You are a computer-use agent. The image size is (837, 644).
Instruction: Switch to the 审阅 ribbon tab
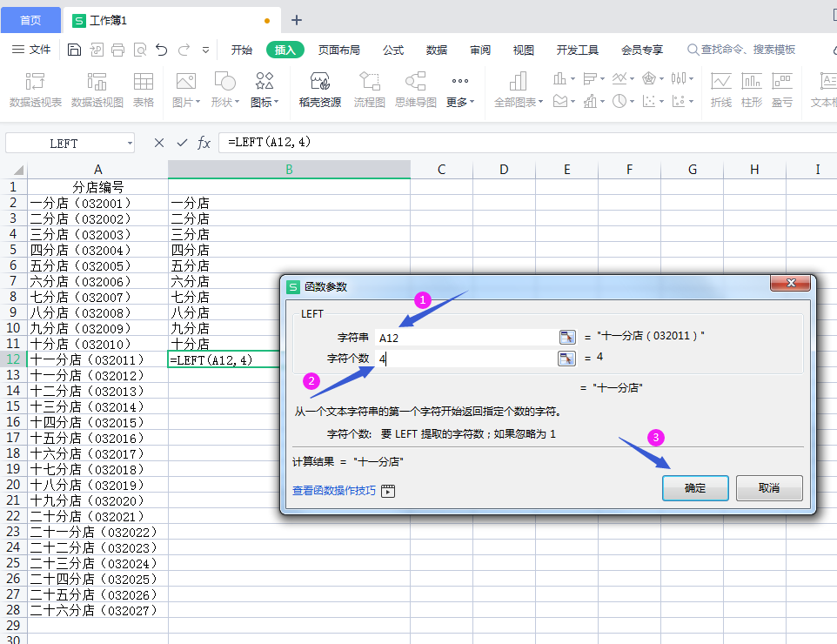tap(480, 50)
